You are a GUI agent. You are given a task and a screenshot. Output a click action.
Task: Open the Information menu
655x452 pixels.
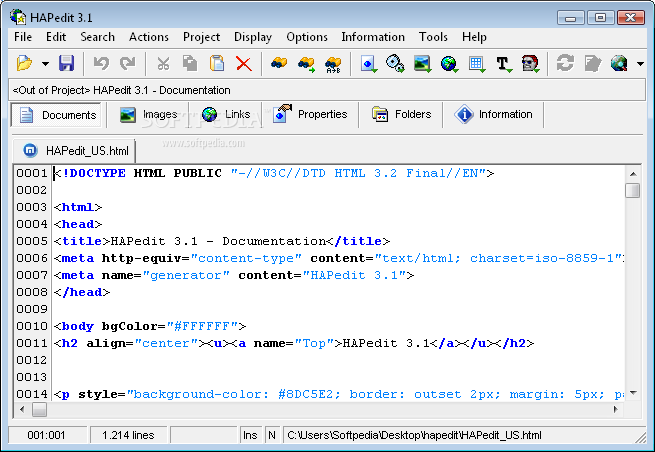[x=373, y=37]
